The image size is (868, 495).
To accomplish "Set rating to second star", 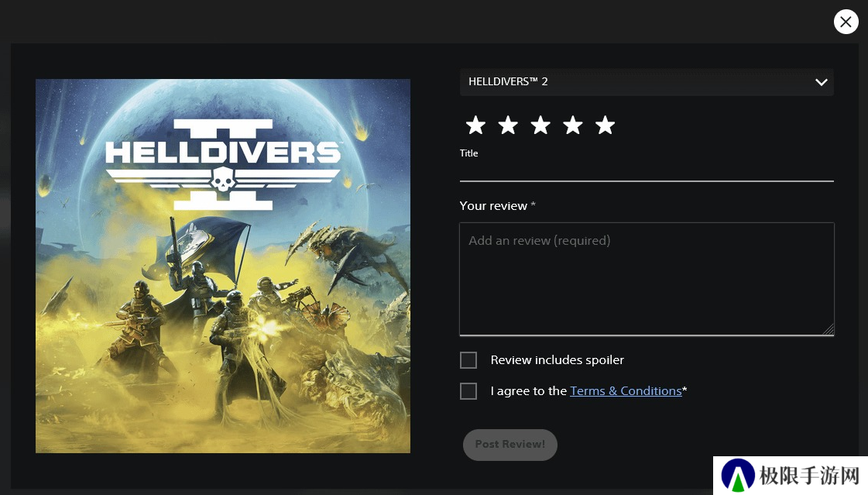I will pos(508,125).
